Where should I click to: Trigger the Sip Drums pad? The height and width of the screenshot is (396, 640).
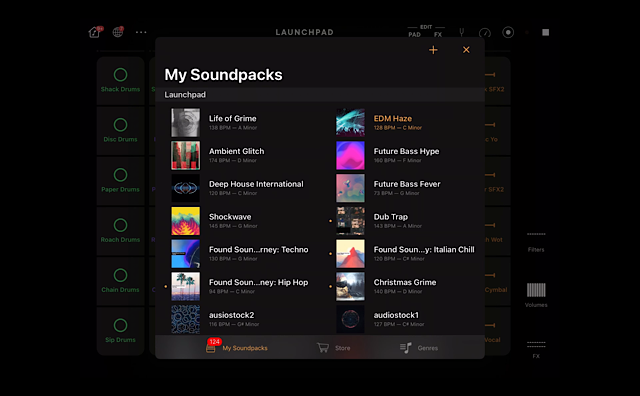tap(120, 331)
